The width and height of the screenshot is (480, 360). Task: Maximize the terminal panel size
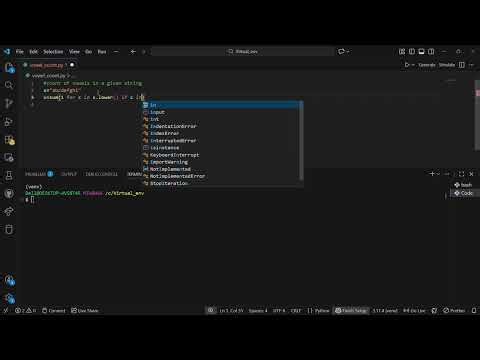[x=461, y=174]
